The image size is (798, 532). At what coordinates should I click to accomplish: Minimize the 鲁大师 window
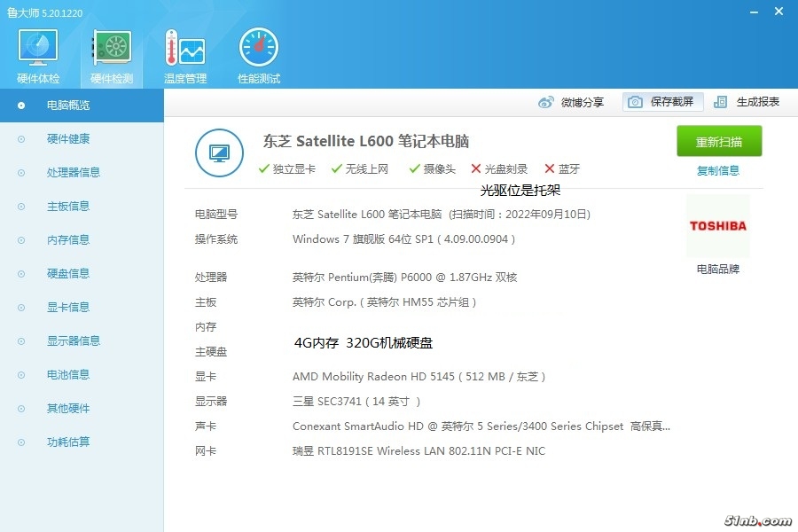(x=755, y=12)
